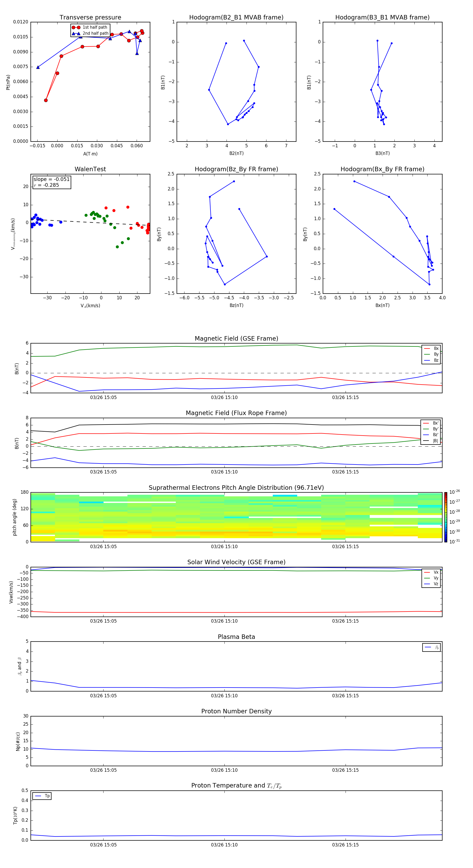Click the 'WalenTest' plot title

click(x=90, y=169)
